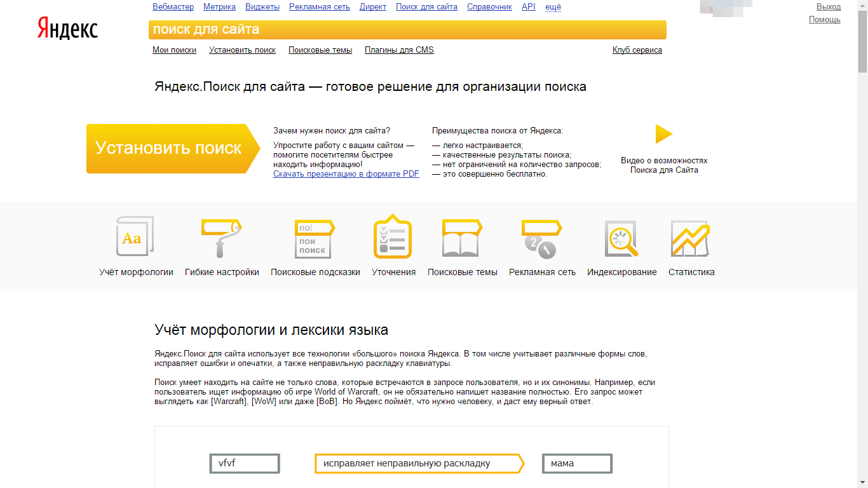The image size is (868, 488).
Task: Click the scrollbar up arrow
Action: (x=862, y=5)
